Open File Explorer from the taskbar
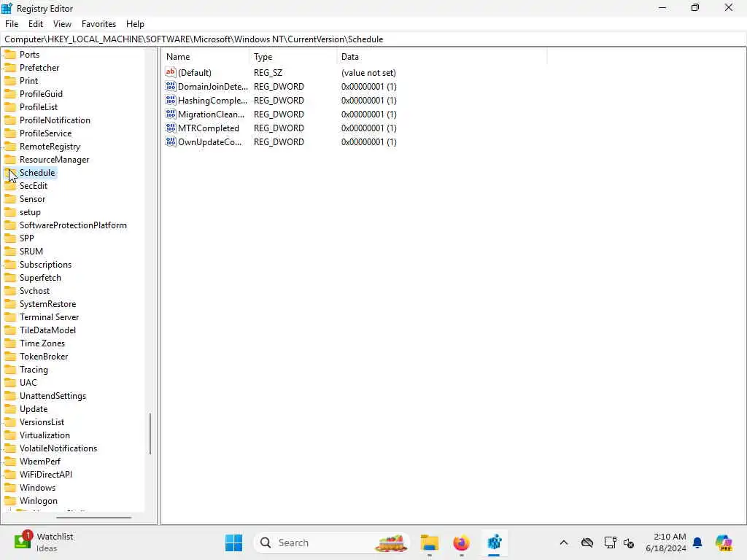 point(429,542)
